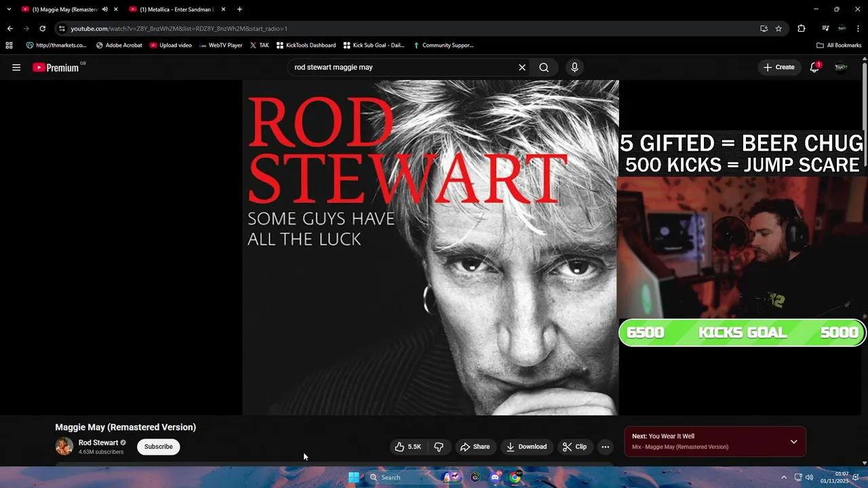The image size is (868, 488).
Task: Open the Adobe Acrobat bookmark
Action: (x=119, y=45)
